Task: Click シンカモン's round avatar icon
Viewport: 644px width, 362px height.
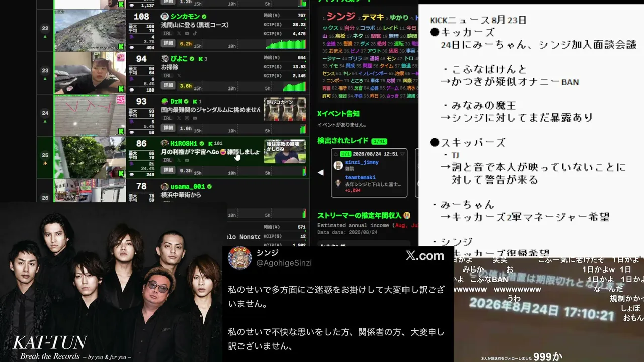Action: point(165,16)
